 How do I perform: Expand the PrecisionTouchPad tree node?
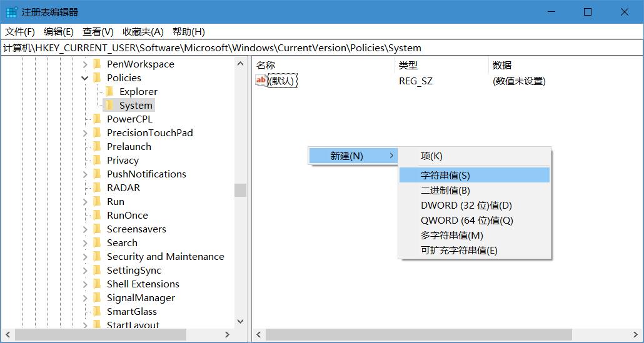click(x=85, y=132)
